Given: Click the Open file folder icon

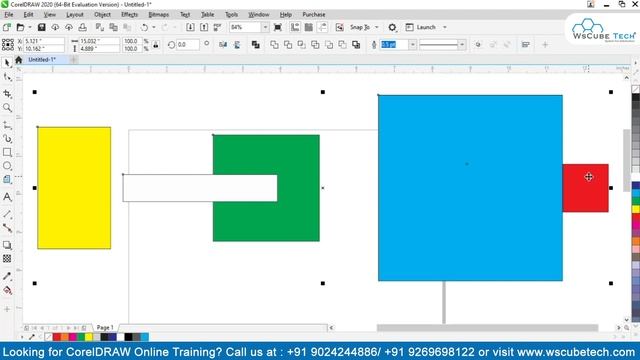Looking at the screenshot, I should pos(20,27).
